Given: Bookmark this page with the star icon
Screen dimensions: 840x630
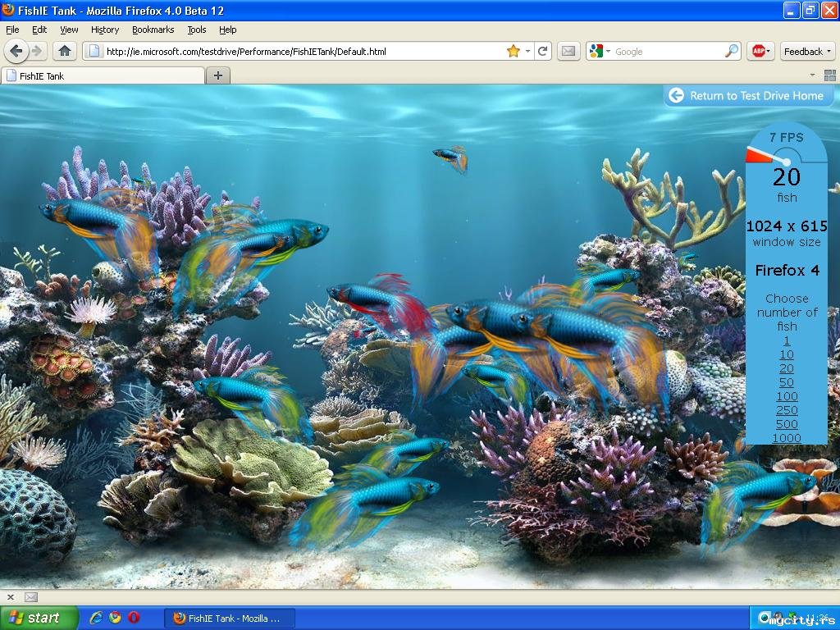Looking at the screenshot, I should (x=514, y=51).
